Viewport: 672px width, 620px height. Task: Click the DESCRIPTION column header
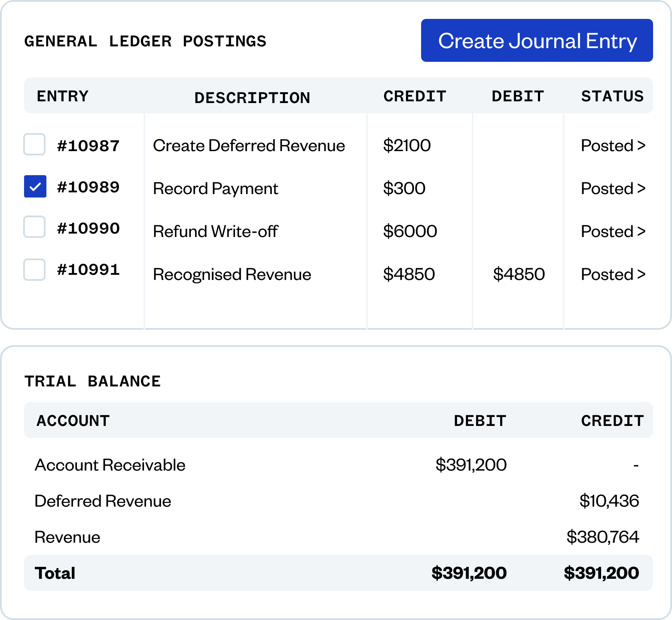click(x=252, y=97)
